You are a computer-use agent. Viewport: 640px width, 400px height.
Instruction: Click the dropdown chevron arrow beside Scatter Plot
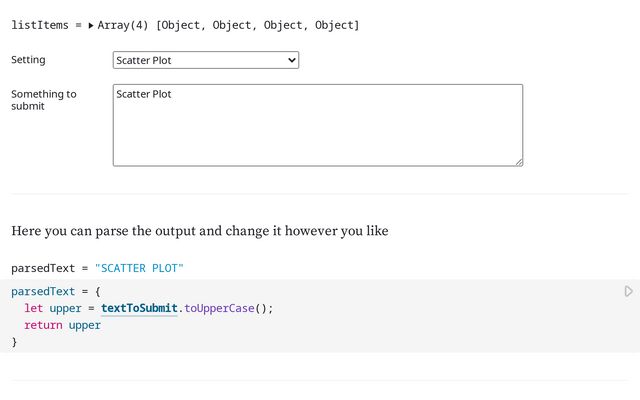coord(292,61)
